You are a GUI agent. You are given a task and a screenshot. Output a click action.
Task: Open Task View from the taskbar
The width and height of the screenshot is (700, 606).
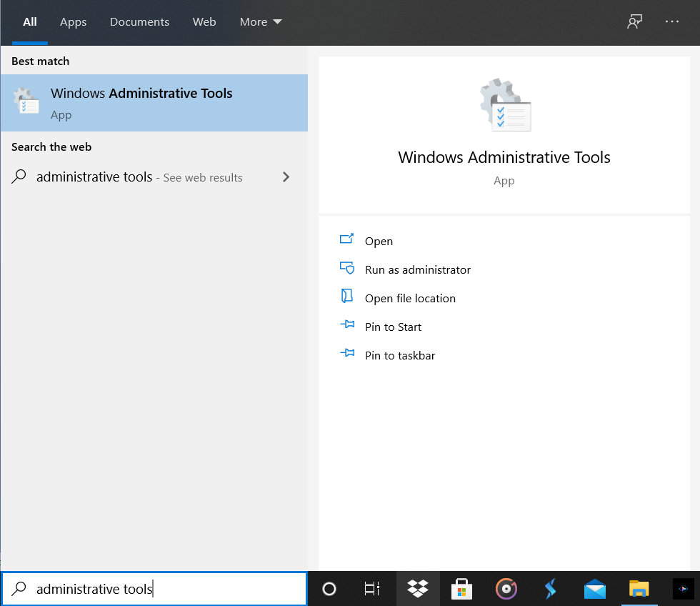[x=371, y=588]
